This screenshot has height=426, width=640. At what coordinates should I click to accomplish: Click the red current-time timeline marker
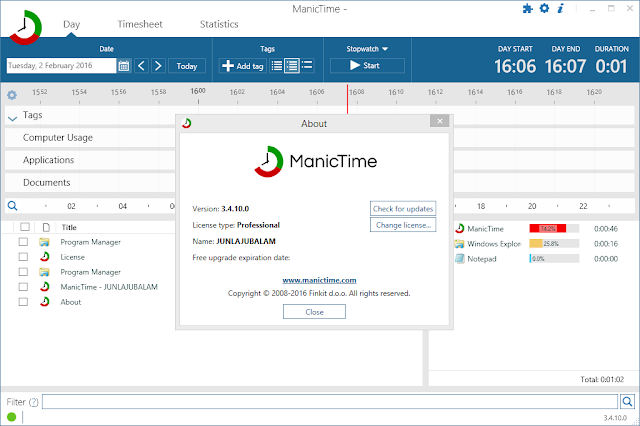[x=347, y=99]
